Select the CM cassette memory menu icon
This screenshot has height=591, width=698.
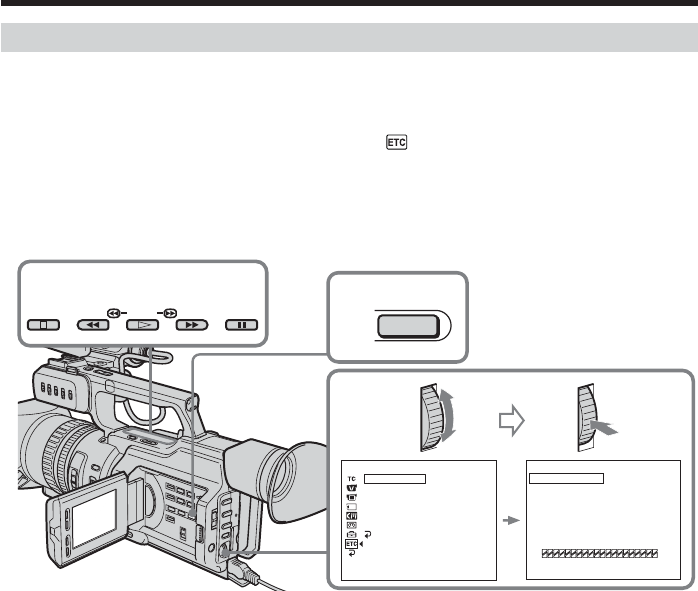tap(352, 516)
